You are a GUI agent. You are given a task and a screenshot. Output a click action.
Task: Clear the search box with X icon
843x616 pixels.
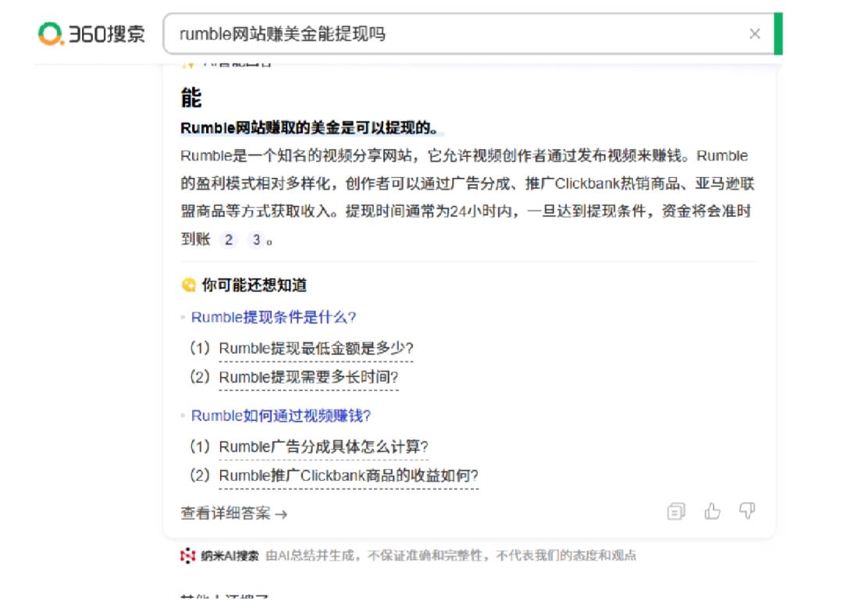click(754, 34)
